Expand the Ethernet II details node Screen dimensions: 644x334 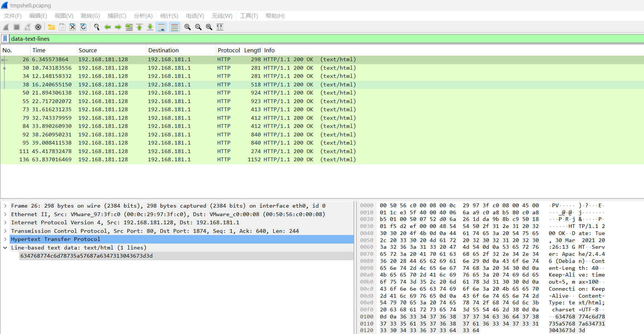pos(5,214)
